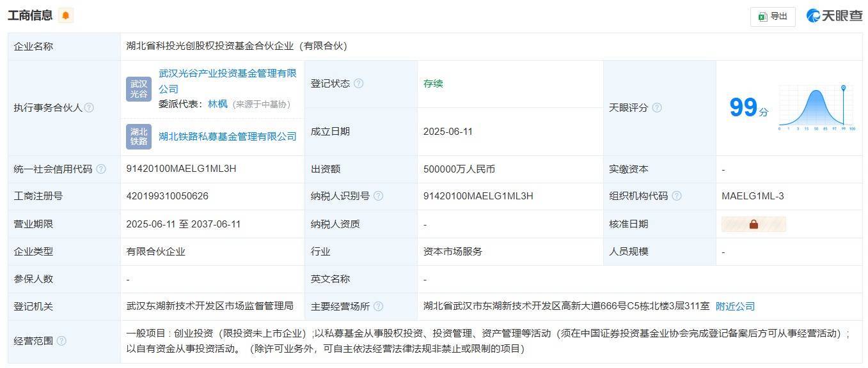Click the 营业期限 date range value

click(184, 224)
